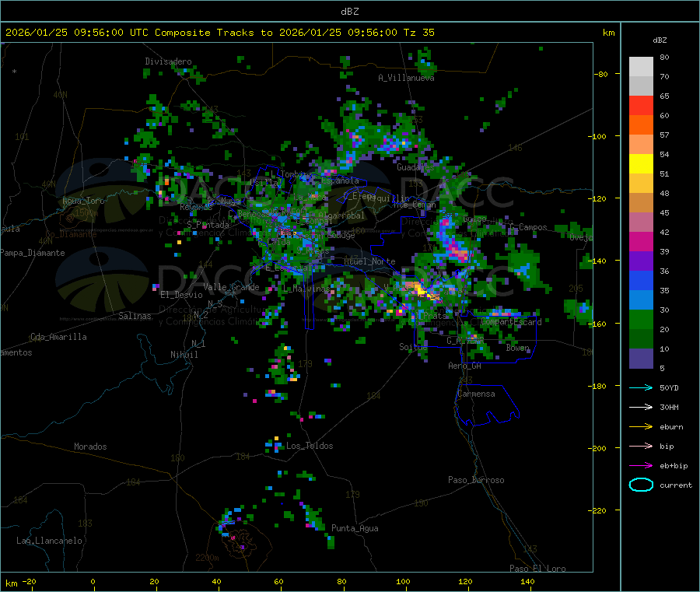
Task: Click the Paso_Barroso map label
Action: (476, 480)
